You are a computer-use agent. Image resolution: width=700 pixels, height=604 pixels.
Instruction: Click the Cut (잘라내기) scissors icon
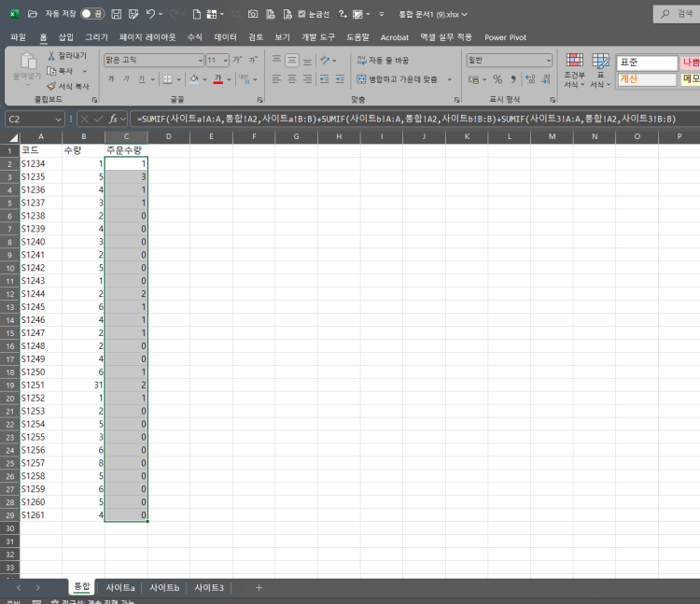click(51, 56)
